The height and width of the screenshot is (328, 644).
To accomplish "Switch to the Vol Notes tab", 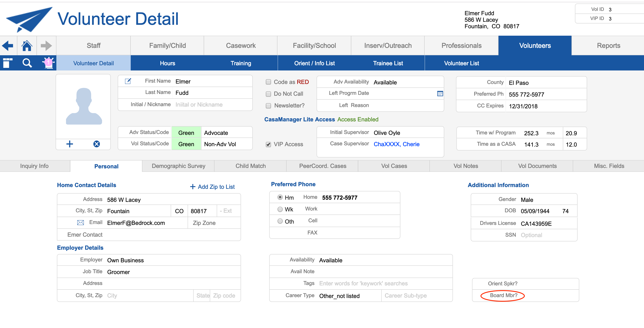I will point(466,166).
